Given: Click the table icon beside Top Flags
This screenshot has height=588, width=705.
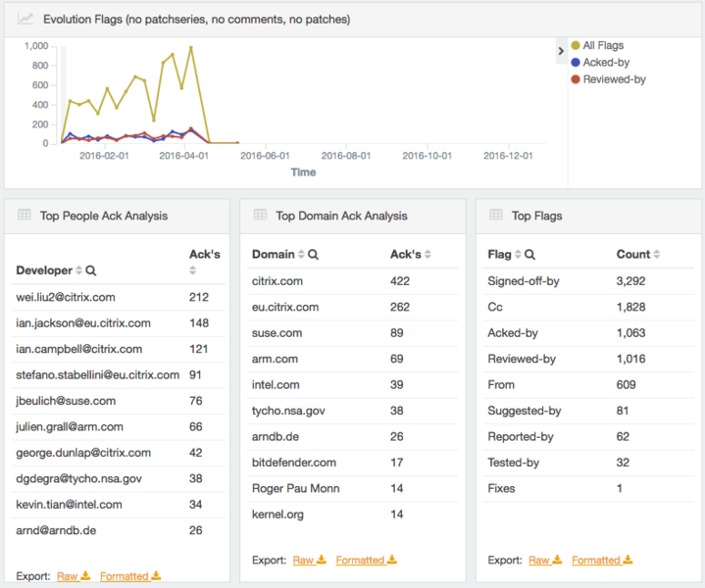Looking at the screenshot, I should [x=496, y=216].
